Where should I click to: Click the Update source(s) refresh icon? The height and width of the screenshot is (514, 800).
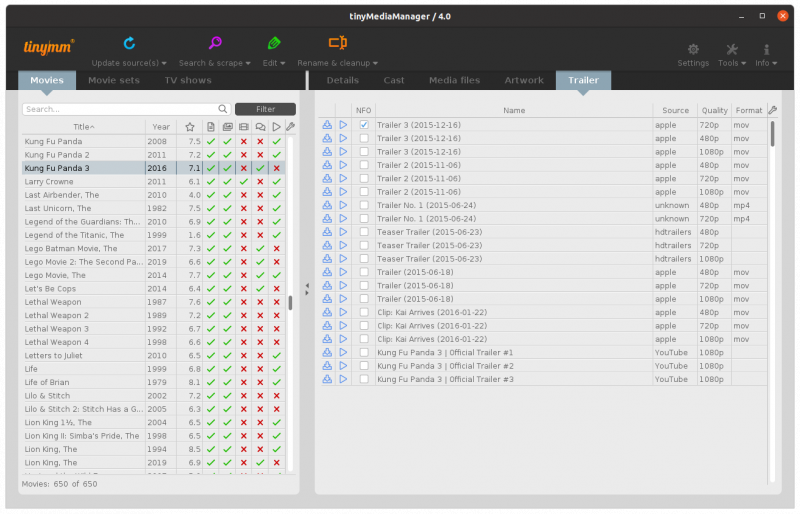(129, 43)
